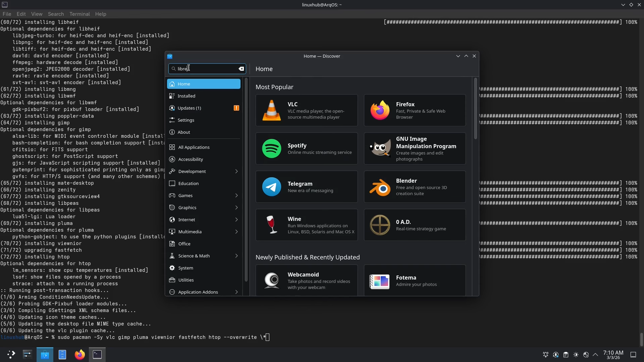Open the Wine application entry

pos(307,225)
